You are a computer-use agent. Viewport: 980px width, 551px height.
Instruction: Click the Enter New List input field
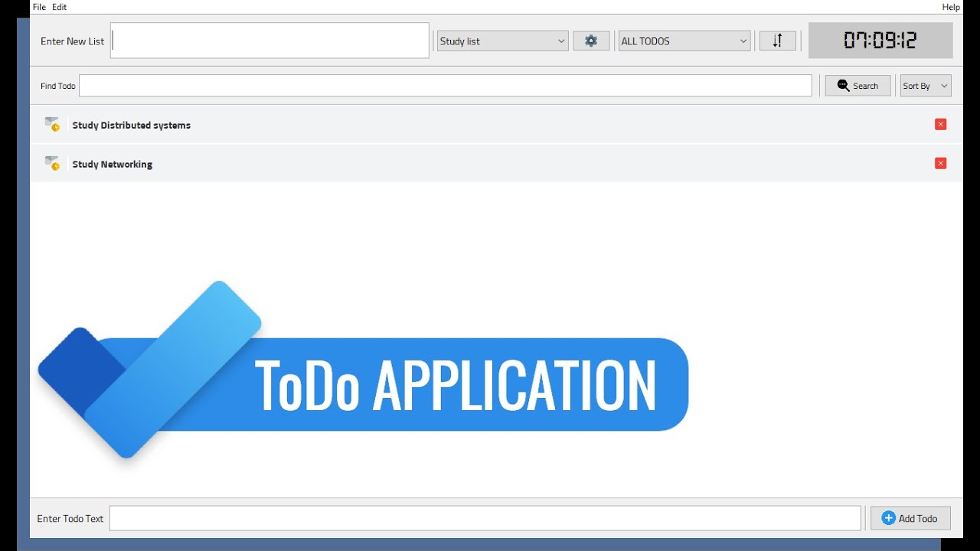pos(269,41)
